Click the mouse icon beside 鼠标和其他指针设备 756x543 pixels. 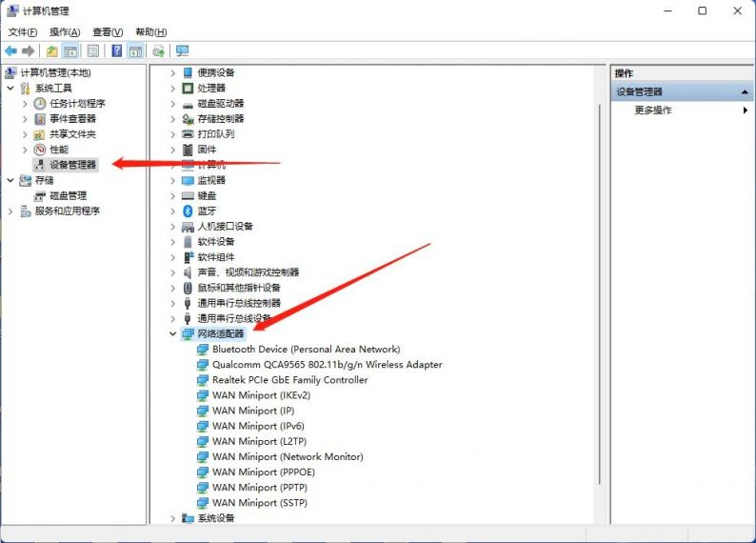pos(188,288)
